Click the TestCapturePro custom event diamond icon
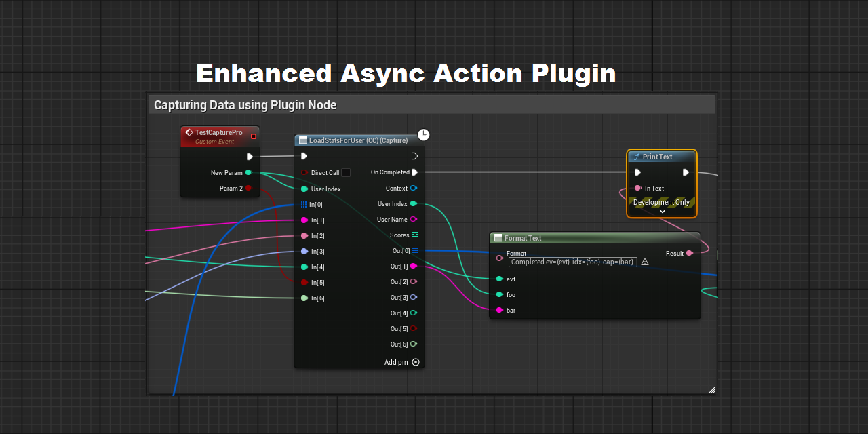 click(189, 132)
